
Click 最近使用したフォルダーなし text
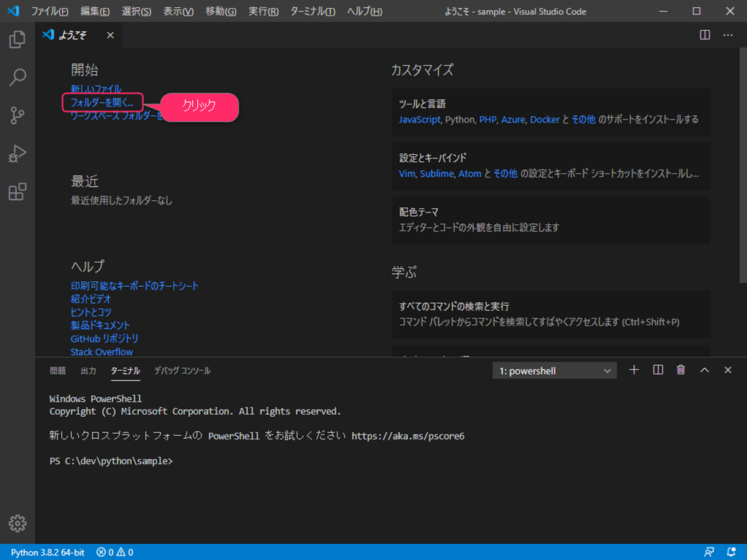(x=121, y=201)
